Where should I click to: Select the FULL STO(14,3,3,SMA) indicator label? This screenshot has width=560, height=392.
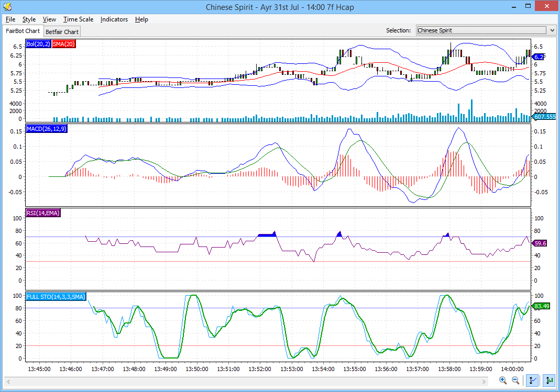coord(56,297)
